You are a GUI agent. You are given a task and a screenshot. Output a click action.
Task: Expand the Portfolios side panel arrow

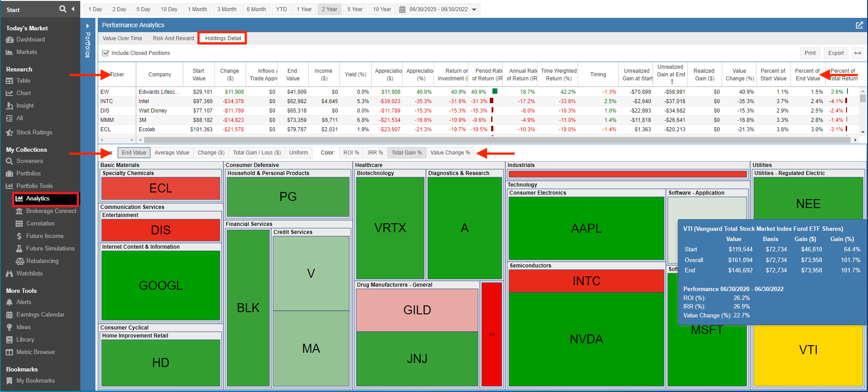pyautogui.click(x=87, y=26)
